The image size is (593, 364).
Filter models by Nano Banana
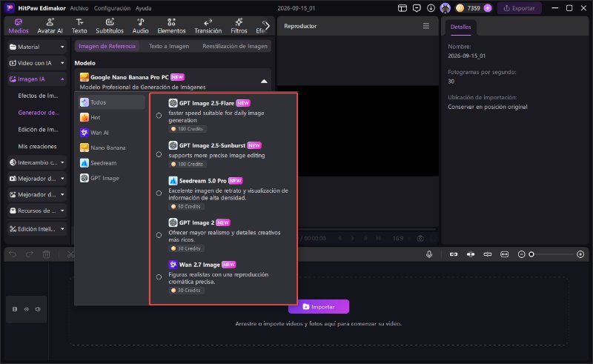click(111, 148)
